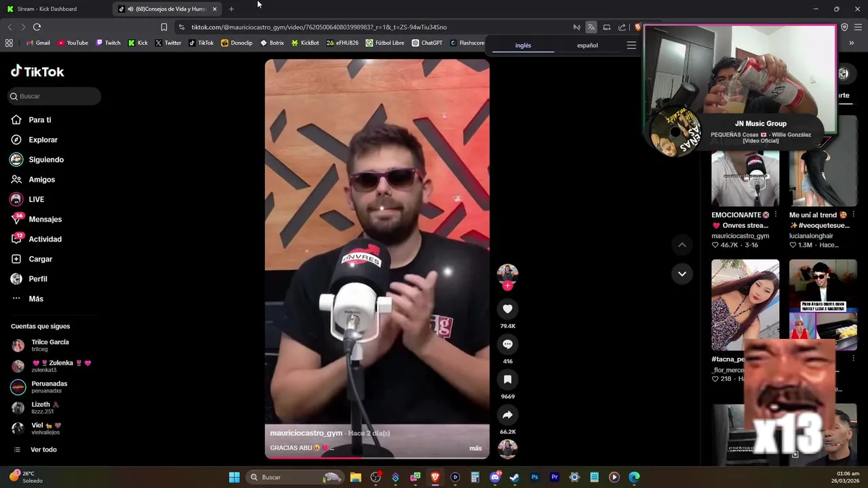Image resolution: width=868 pixels, height=488 pixels.
Task: Open File Explorer from taskbar
Action: [355, 477]
